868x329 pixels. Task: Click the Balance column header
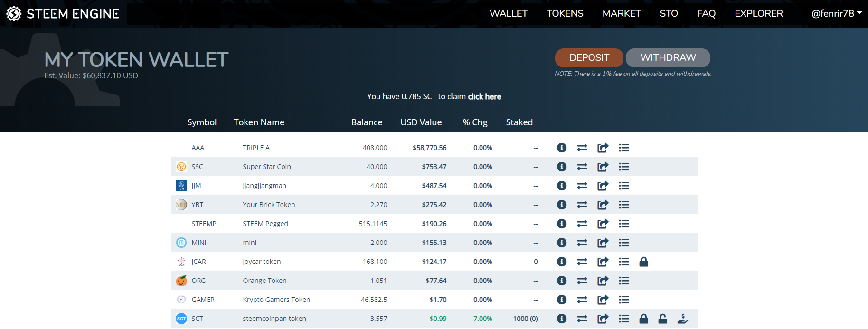click(367, 122)
